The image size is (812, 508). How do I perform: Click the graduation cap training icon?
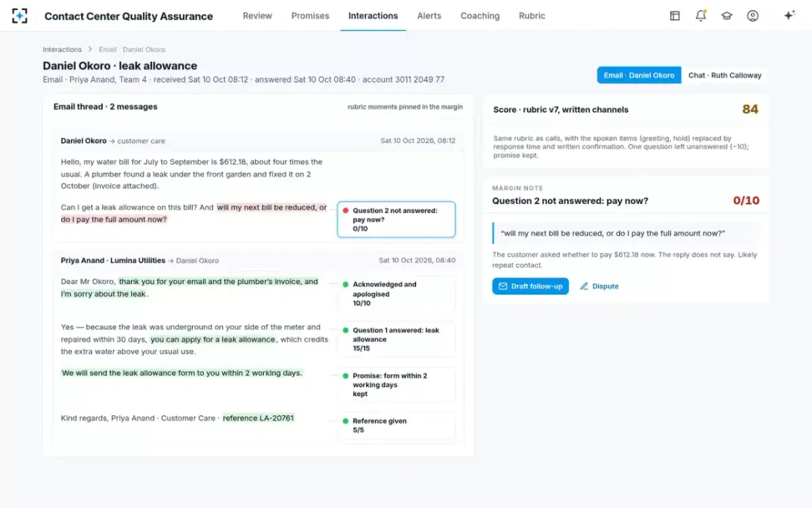click(x=727, y=16)
